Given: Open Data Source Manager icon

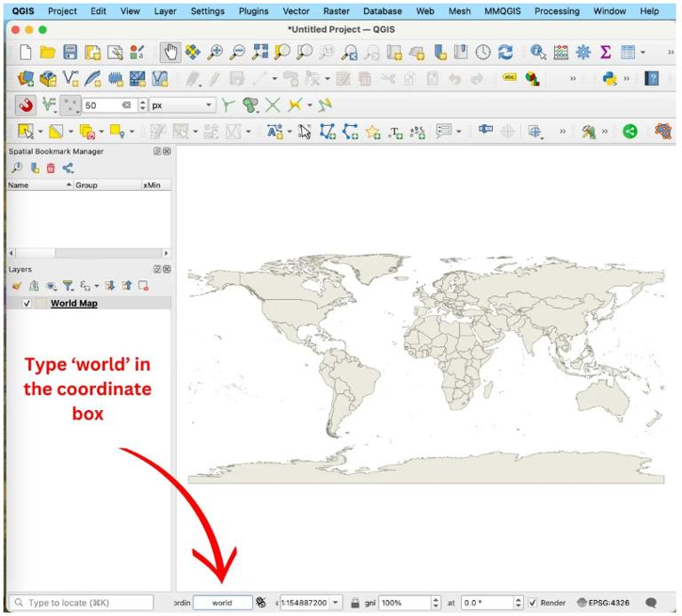Looking at the screenshot, I should (26, 79).
